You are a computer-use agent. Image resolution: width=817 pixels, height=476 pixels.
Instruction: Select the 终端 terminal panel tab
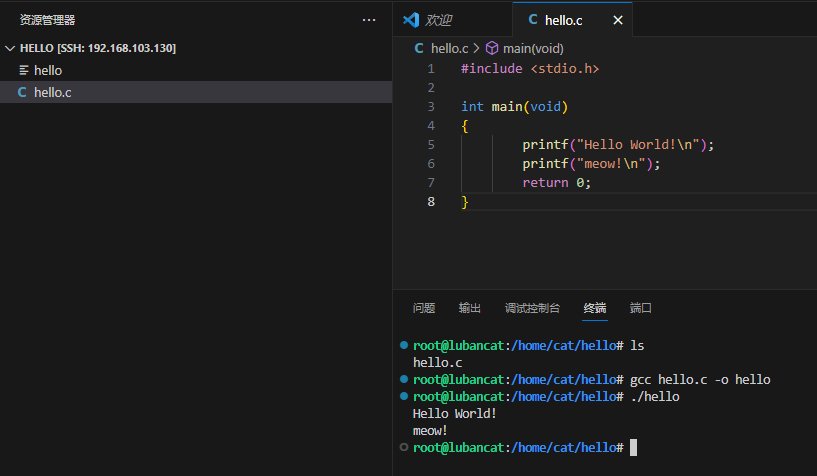595,308
